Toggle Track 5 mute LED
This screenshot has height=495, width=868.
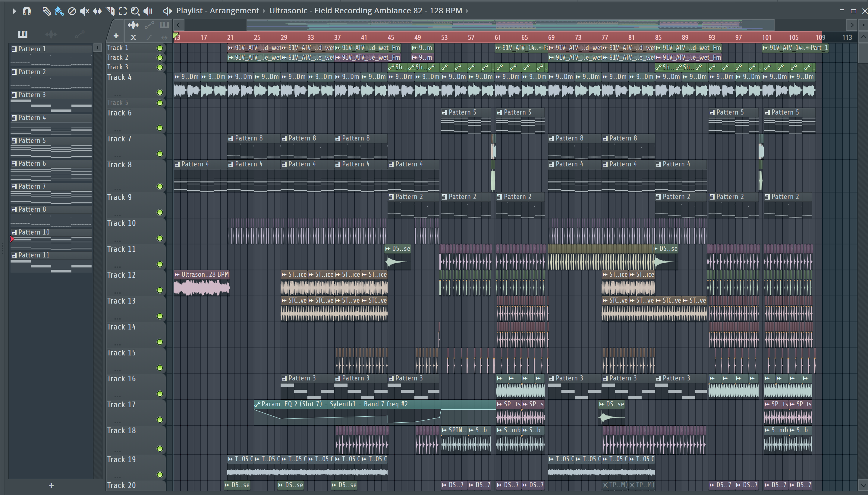[x=160, y=103]
